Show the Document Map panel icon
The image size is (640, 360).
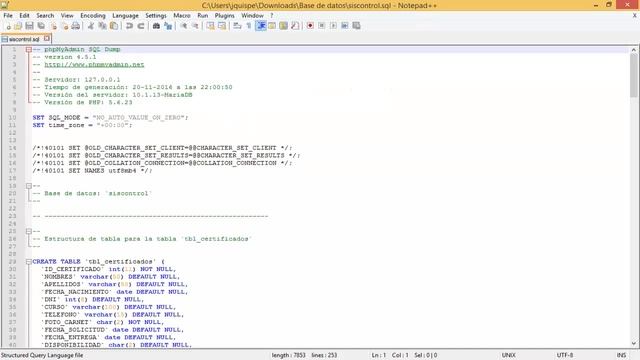click(283, 26)
